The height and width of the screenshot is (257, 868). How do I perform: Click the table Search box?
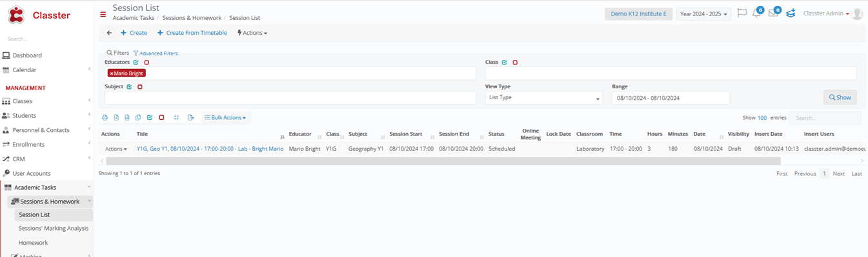[825, 118]
